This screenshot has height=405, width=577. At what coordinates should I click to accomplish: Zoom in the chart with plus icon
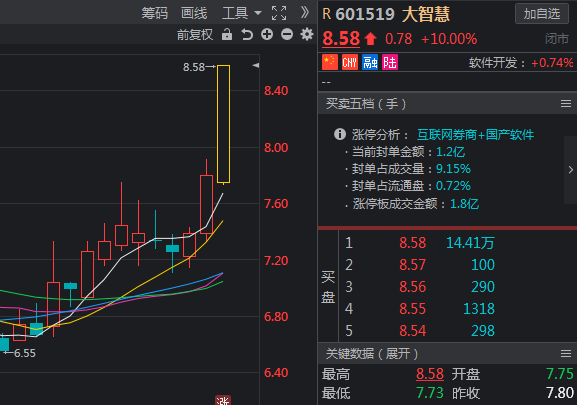pyautogui.click(x=267, y=35)
